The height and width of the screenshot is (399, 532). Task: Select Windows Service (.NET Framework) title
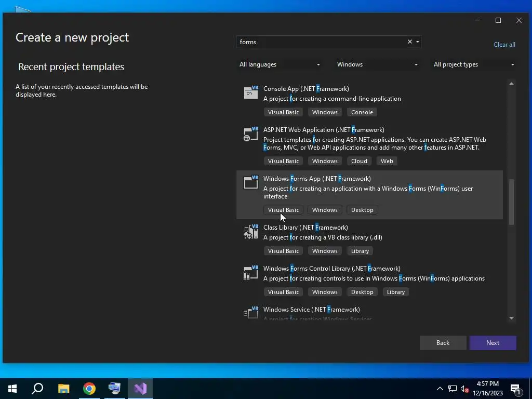point(312,310)
